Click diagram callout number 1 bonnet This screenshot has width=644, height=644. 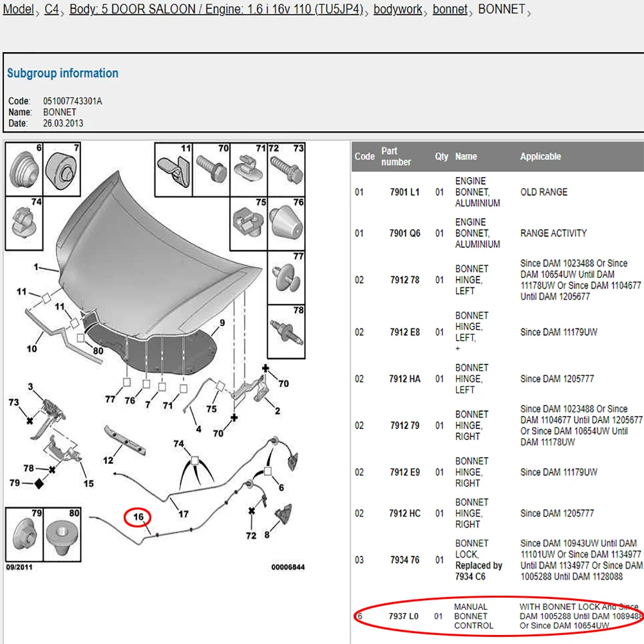tap(36, 267)
